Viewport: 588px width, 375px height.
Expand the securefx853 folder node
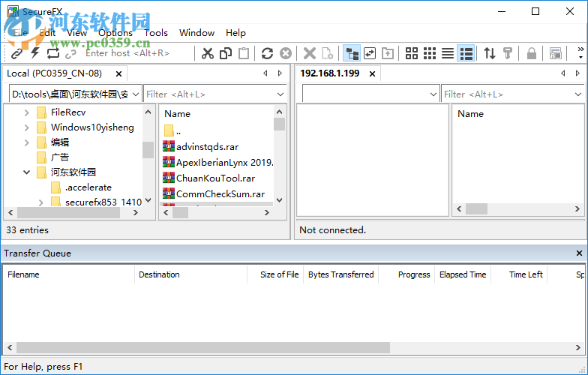(40, 202)
